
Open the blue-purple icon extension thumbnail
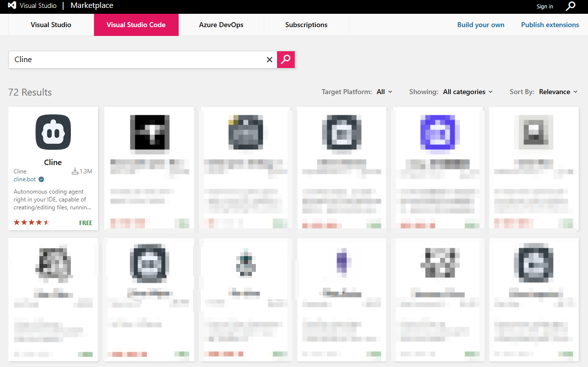(x=437, y=133)
